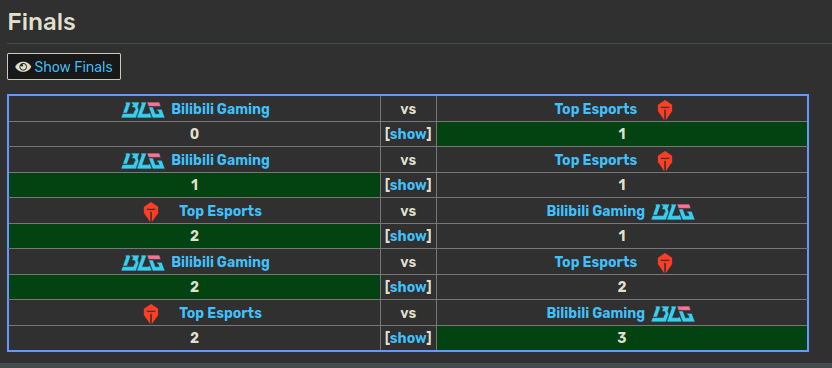The width and height of the screenshot is (832, 368).
Task: Expand [show] in the 0–1 score row
Action: pos(408,134)
